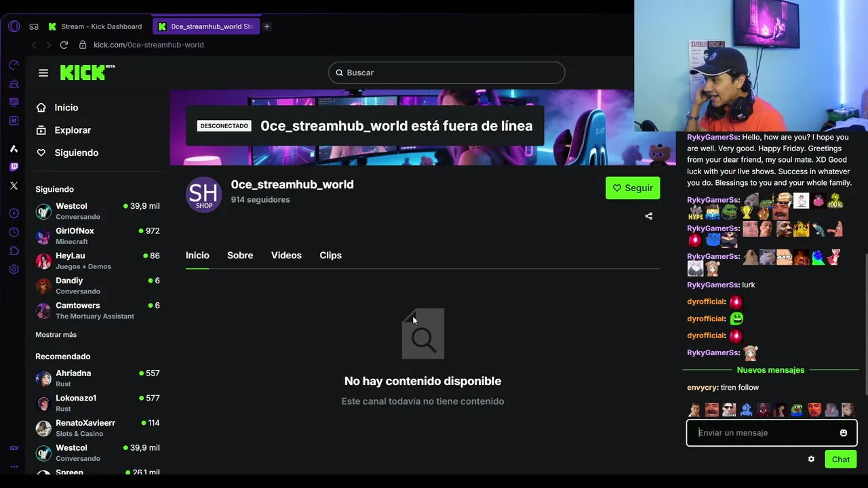868x488 pixels.
Task: Open the Clips channel tab
Action: pos(331,256)
